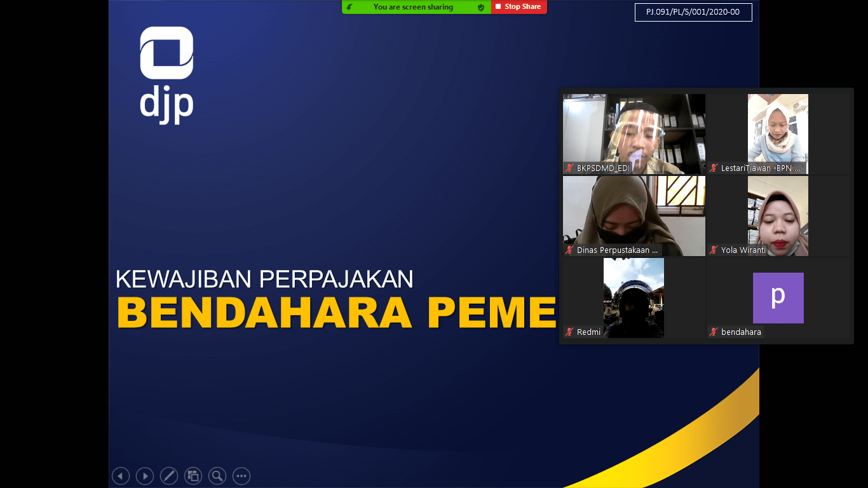This screenshot has width=868, height=488.
Task: Open the pen and laser pointer tools
Action: 169,476
